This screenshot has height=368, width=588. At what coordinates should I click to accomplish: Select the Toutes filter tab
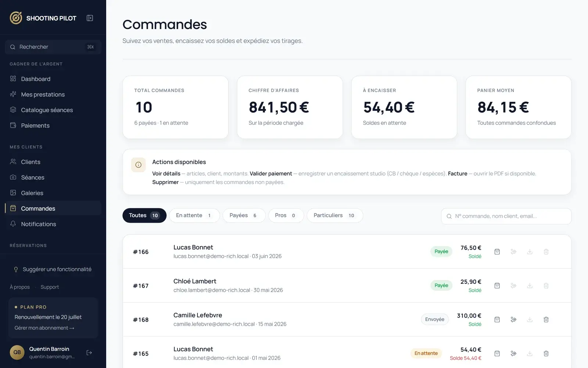[x=144, y=215]
